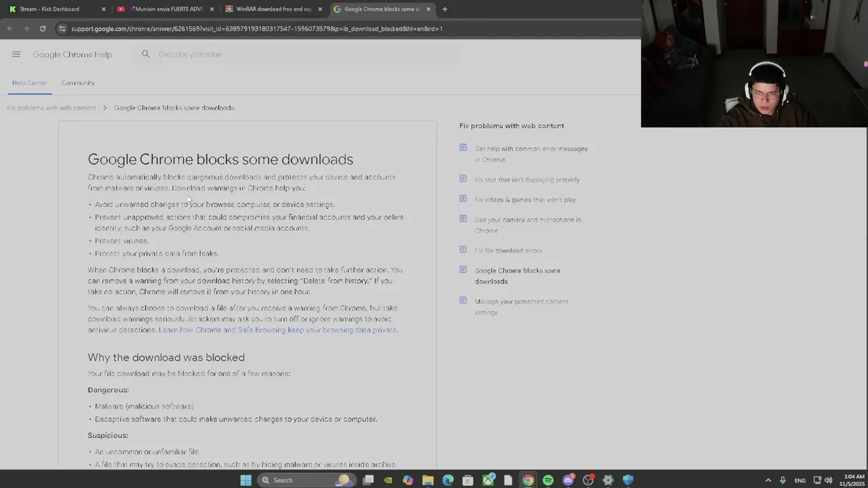Click the Windows taskbar Search box
Viewport: 868px width, 488px height.
coord(306,480)
